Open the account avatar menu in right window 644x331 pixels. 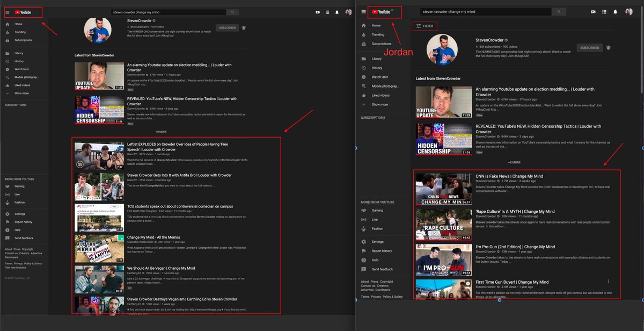629,11
